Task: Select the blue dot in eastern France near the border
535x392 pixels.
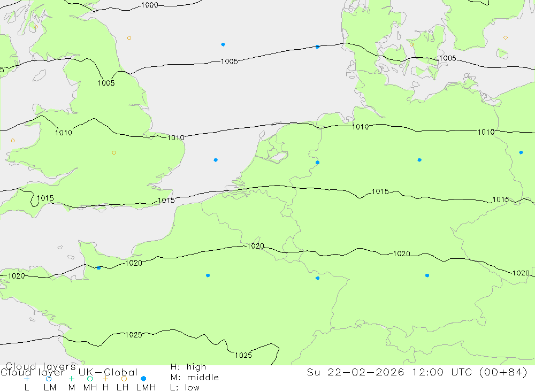Action: tap(318, 279)
